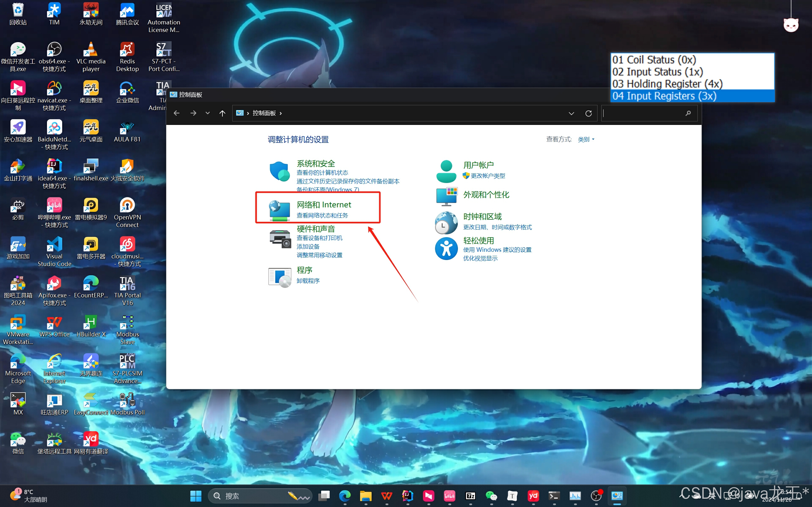The width and height of the screenshot is (812, 507).
Task: Open System and Security shield icon
Action: 279,171
